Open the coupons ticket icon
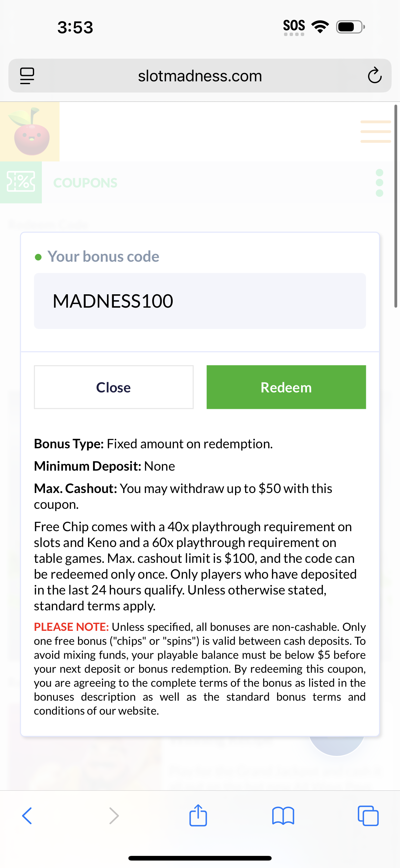400x868 pixels. (21, 182)
